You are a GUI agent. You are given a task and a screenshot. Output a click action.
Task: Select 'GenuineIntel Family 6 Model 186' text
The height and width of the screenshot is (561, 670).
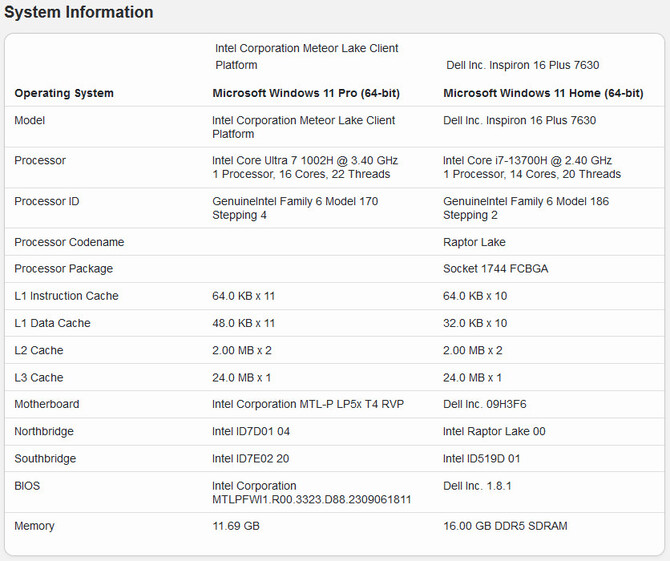tap(526, 201)
